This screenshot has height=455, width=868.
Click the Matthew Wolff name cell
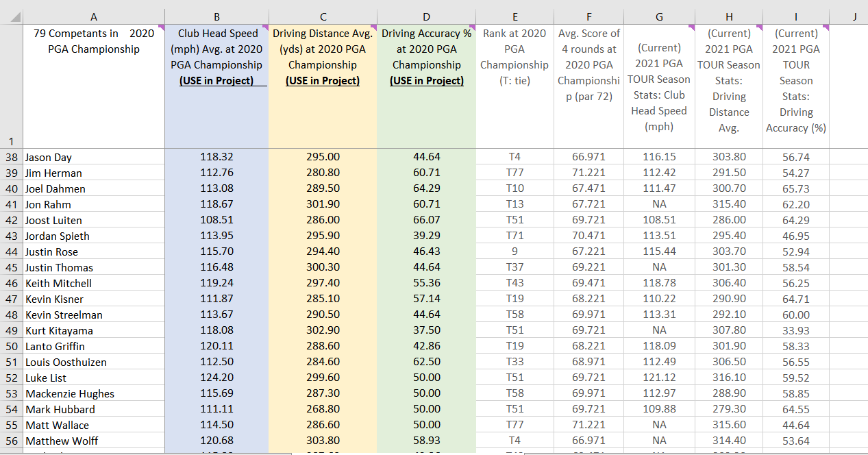click(x=94, y=441)
